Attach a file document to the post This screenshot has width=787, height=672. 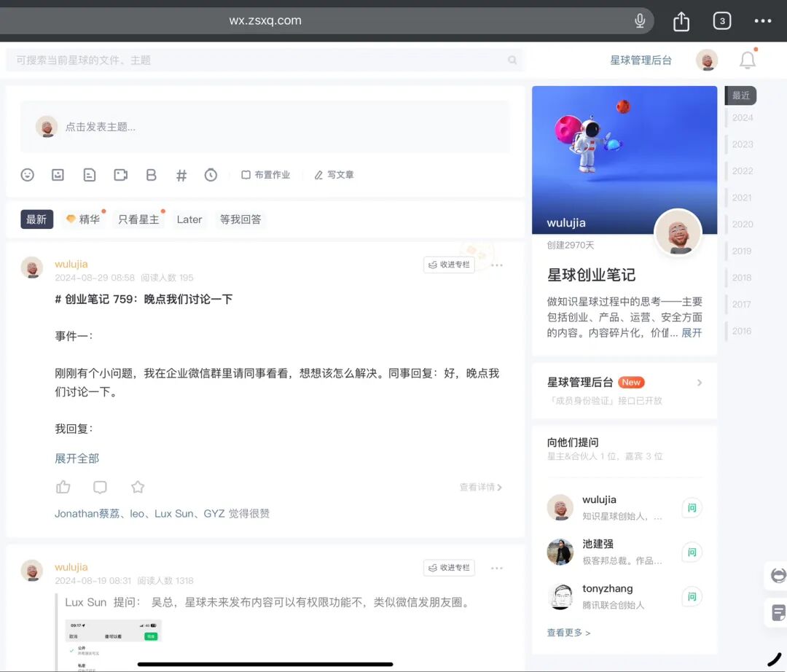(x=90, y=175)
